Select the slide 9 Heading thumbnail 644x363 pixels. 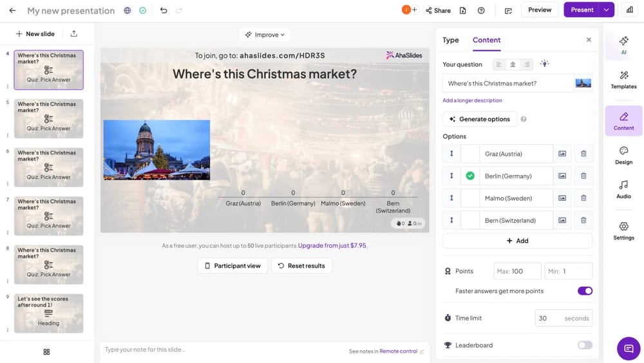click(49, 313)
